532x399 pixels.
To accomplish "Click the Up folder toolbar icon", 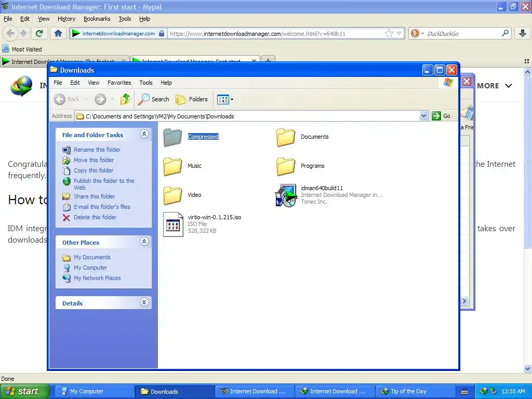I will point(125,99).
